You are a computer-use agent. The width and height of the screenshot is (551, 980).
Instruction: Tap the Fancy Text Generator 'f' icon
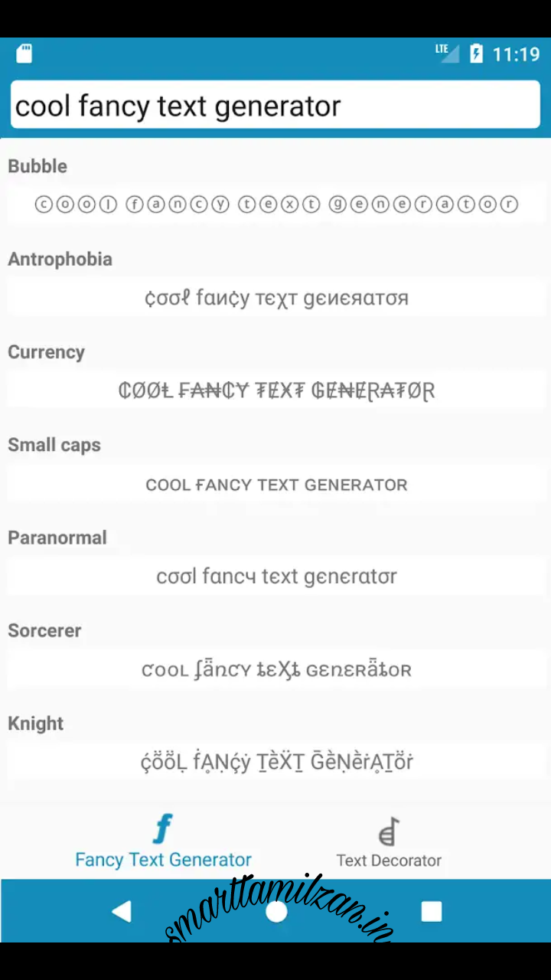click(163, 827)
